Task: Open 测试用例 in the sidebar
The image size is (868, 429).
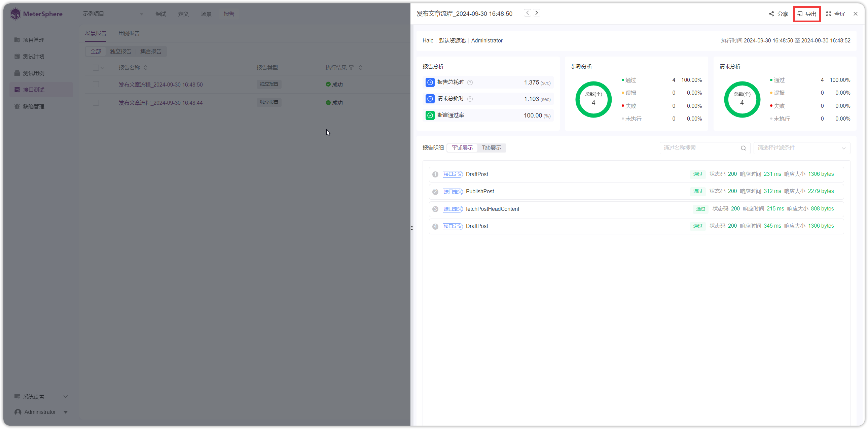Action: pos(41,73)
